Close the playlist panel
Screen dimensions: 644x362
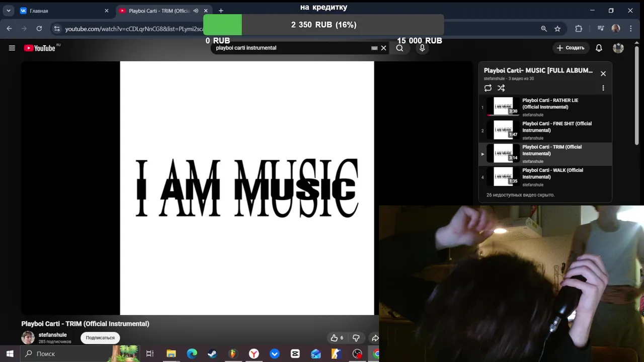pyautogui.click(x=603, y=74)
